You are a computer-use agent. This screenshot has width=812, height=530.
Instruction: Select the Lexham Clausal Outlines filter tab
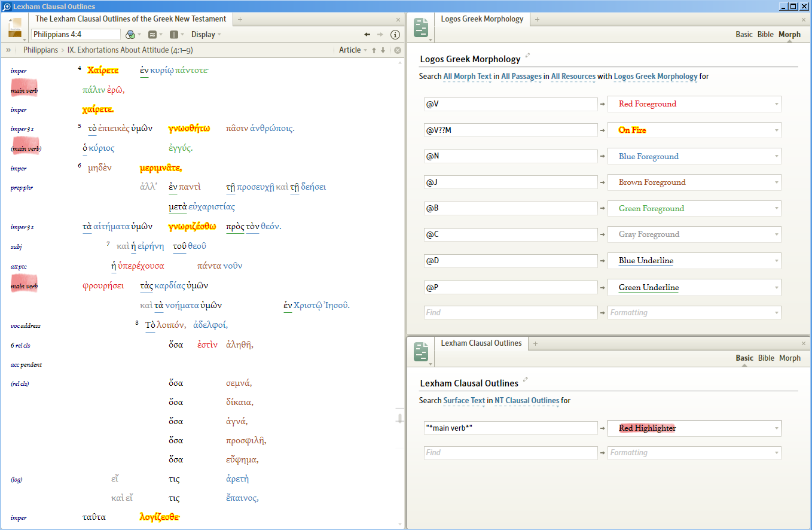point(481,343)
